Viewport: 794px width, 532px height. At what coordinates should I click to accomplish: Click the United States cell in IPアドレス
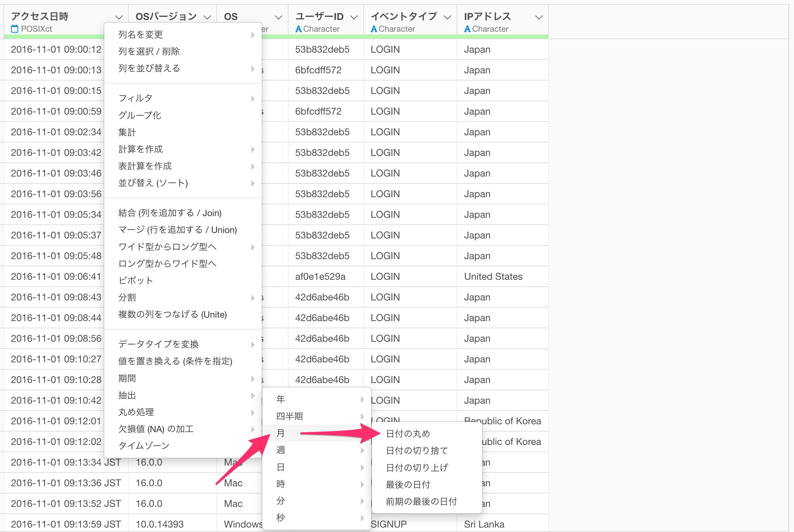(493, 277)
